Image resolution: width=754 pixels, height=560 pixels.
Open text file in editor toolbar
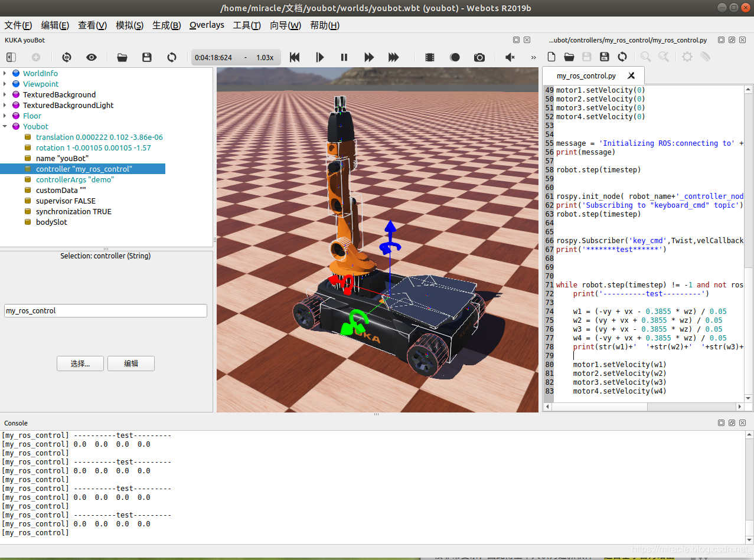click(569, 57)
